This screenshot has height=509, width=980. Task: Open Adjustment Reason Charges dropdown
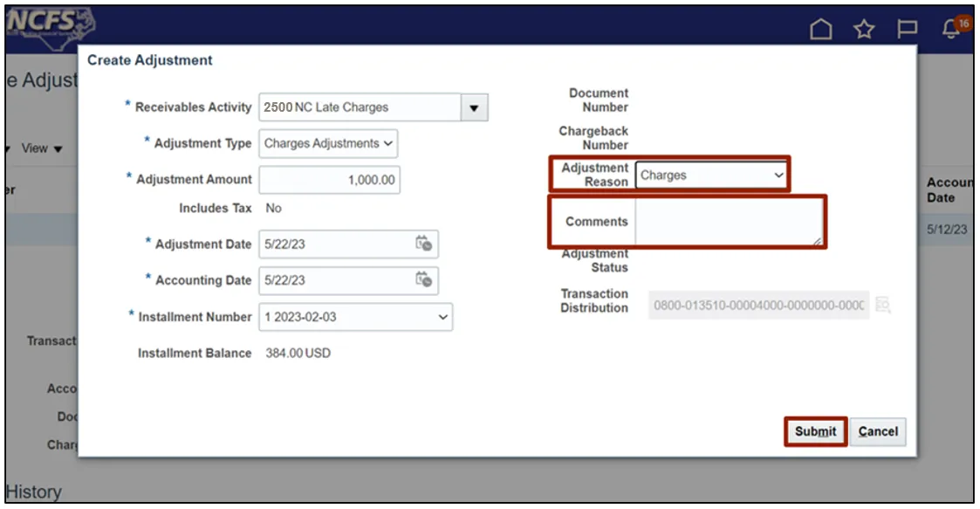click(711, 175)
